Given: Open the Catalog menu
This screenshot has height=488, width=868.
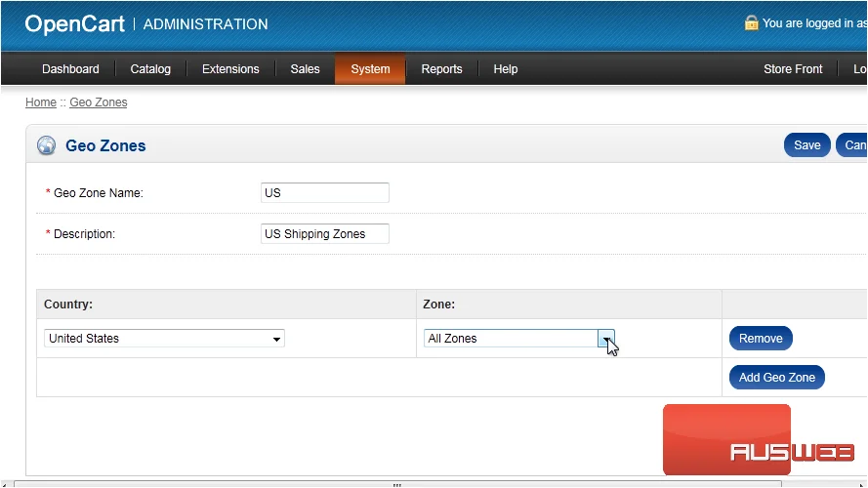Looking at the screenshot, I should pyautogui.click(x=150, y=69).
